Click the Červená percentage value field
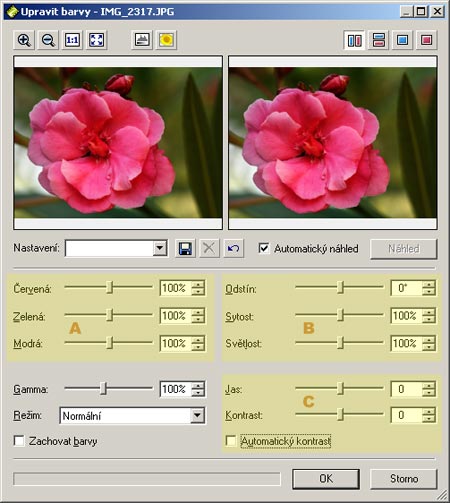The width and height of the screenshot is (450, 503). tap(176, 288)
